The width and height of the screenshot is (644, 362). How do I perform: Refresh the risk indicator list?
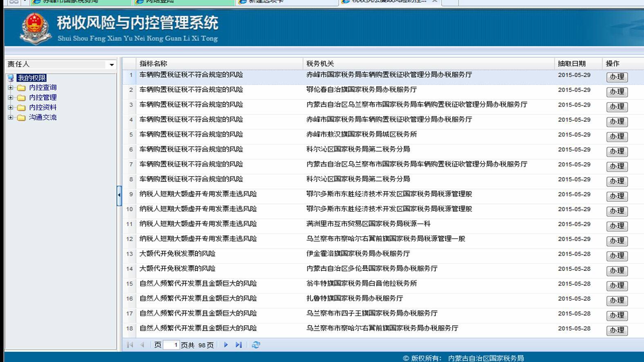(x=256, y=345)
